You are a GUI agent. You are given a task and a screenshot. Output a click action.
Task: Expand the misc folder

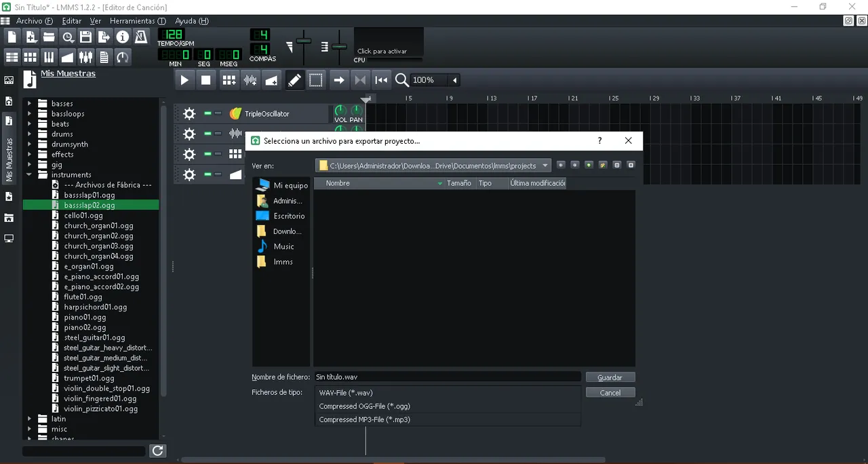[29, 429]
